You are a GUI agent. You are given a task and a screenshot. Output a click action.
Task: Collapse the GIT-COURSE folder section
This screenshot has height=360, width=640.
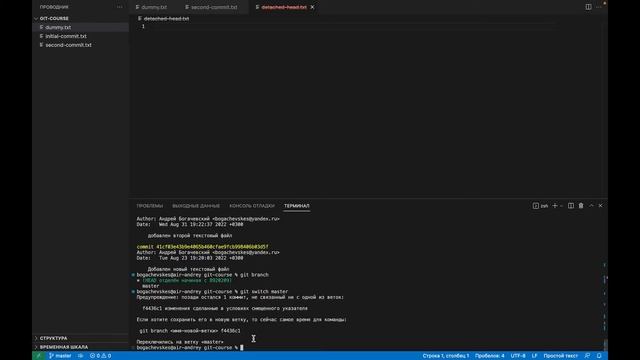click(81, 18)
